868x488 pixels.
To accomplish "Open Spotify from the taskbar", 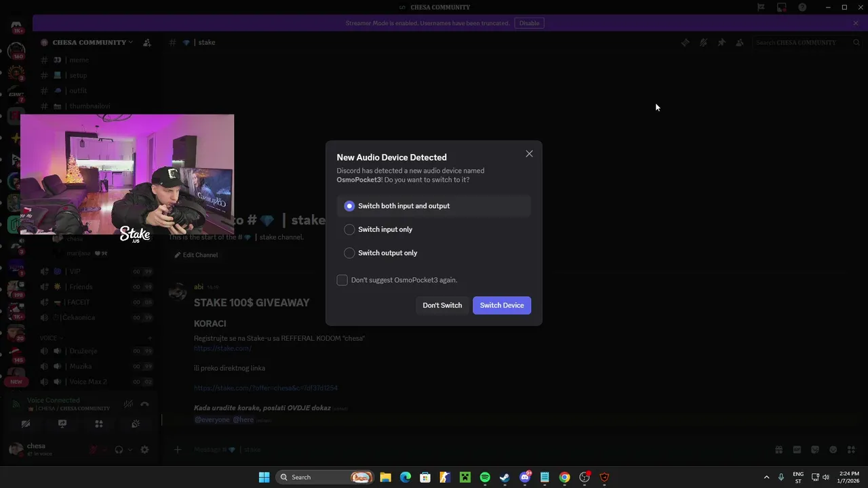I will click(485, 477).
